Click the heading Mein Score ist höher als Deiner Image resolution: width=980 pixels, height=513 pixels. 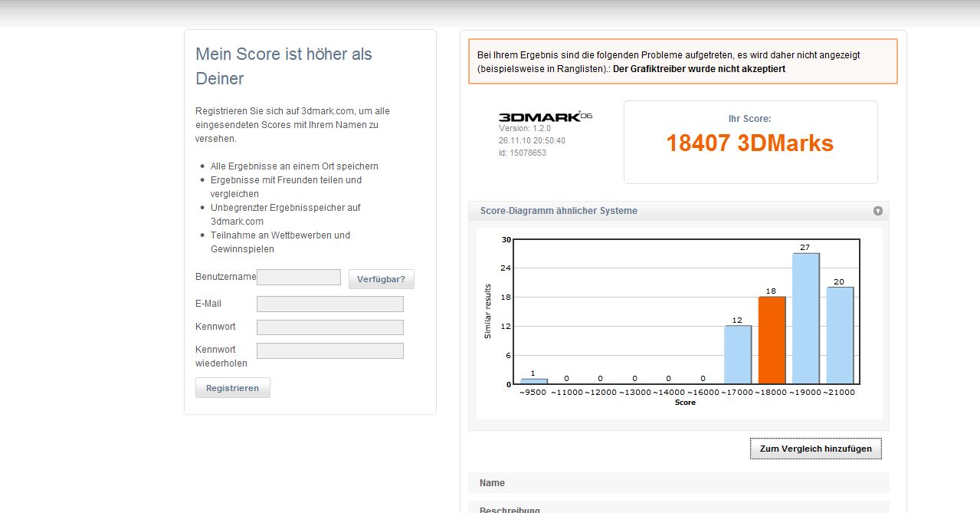284,66
